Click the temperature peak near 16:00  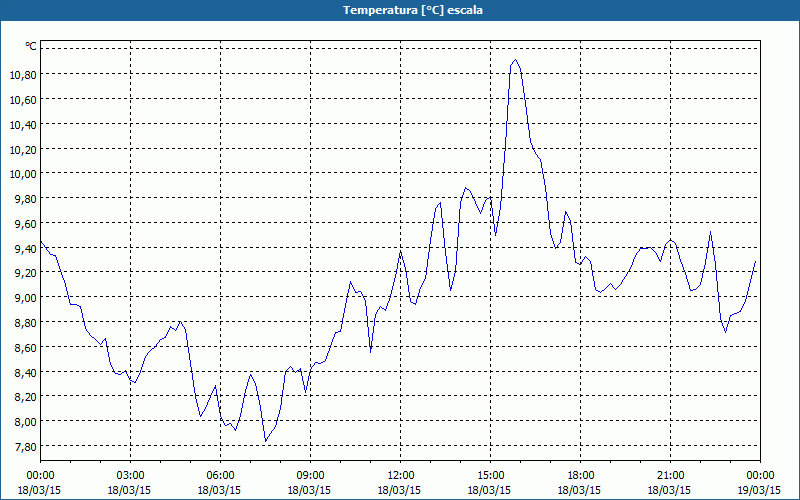coord(515,60)
